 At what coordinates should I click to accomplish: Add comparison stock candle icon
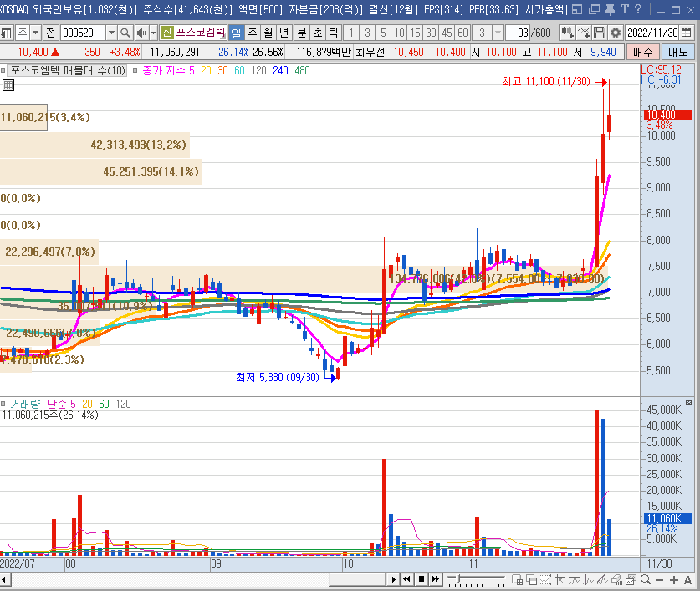(567, 33)
